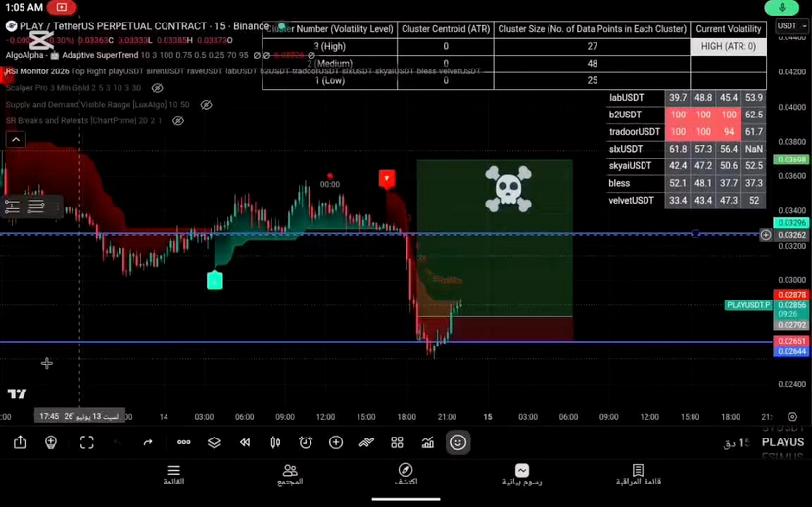812x507 pixels.
Task: Tap the tradoorUSDT row label
Action: pyautogui.click(x=635, y=132)
